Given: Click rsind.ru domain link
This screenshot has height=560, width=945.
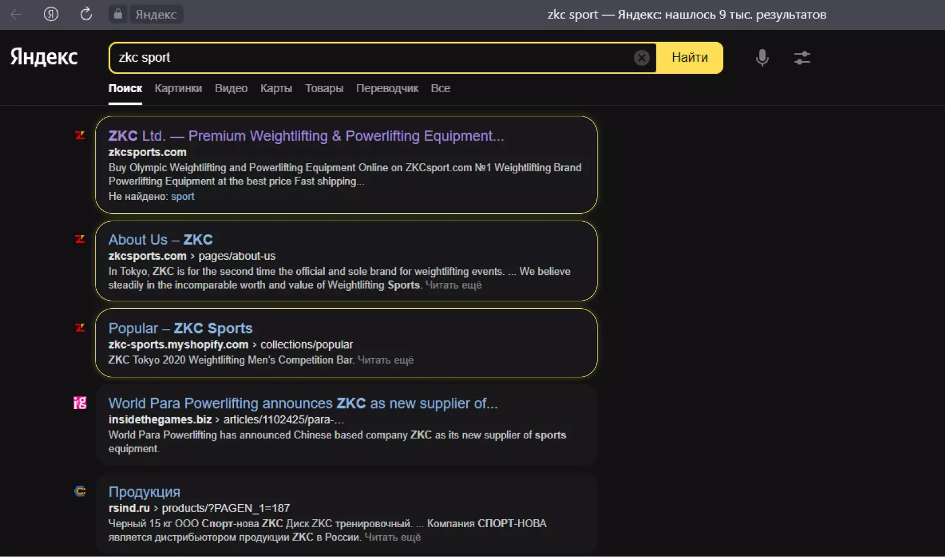Looking at the screenshot, I should [x=129, y=508].
